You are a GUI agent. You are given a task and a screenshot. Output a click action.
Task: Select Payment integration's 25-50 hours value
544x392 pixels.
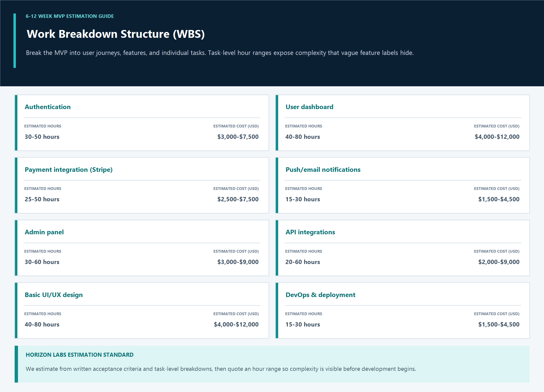(x=42, y=199)
